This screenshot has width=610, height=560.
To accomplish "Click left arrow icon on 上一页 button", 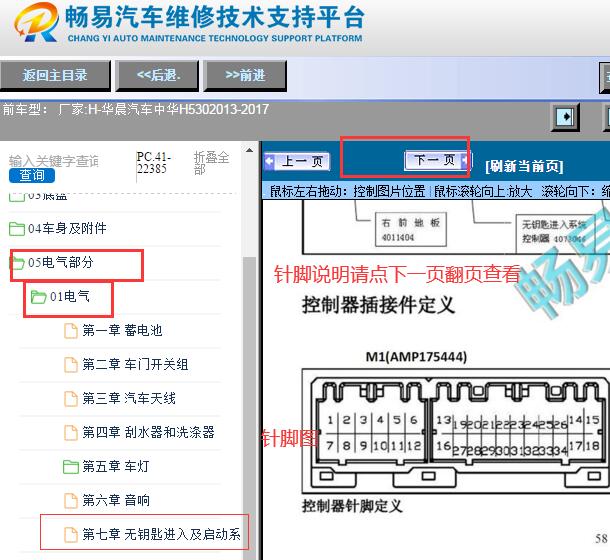I will point(269,162).
